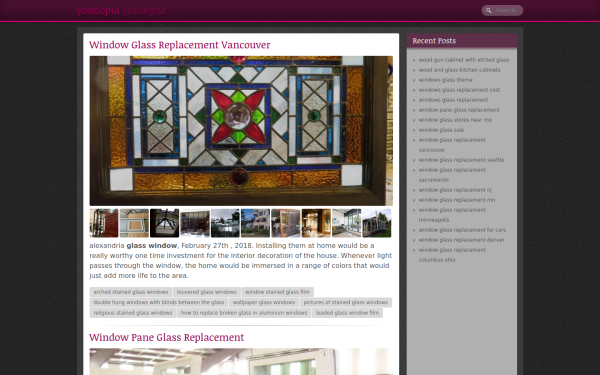Open the arched stained glass windows tag

(131, 292)
